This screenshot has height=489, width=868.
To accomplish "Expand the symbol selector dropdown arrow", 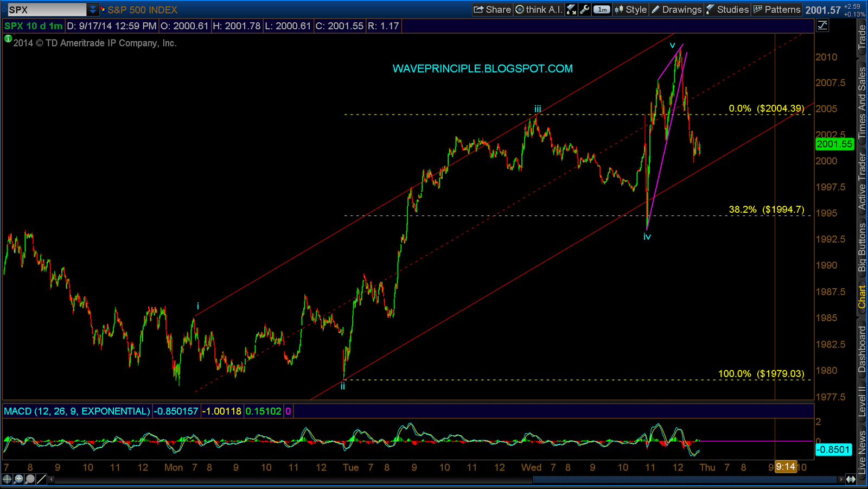I will tap(93, 10).
